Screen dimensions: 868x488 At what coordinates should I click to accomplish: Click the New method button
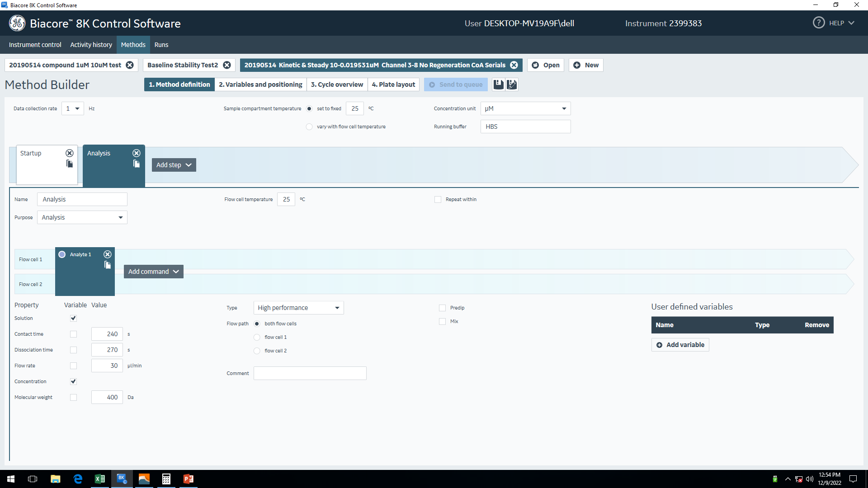[x=586, y=65]
